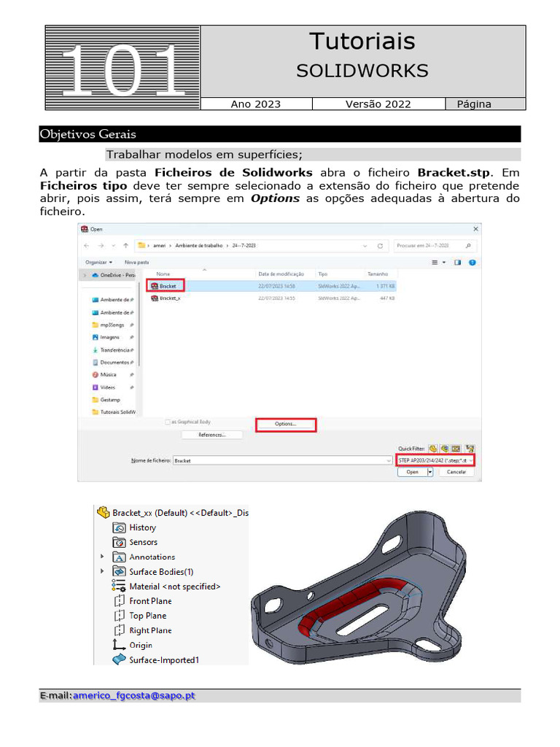This screenshot has width=560, height=747.
Task: Select the Front Plane icon
Action: (x=119, y=601)
